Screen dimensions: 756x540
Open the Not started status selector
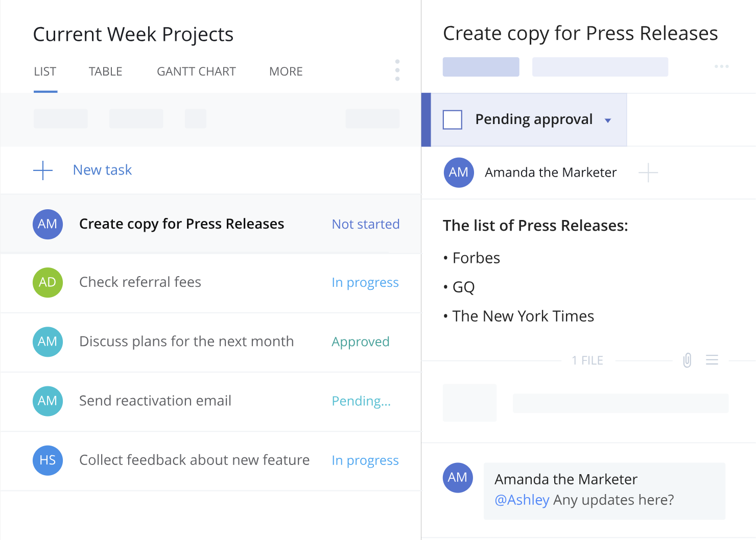365,224
